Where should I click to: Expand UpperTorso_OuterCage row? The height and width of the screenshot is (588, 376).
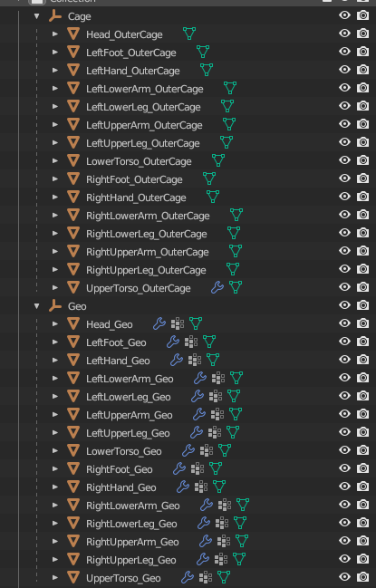point(55,287)
